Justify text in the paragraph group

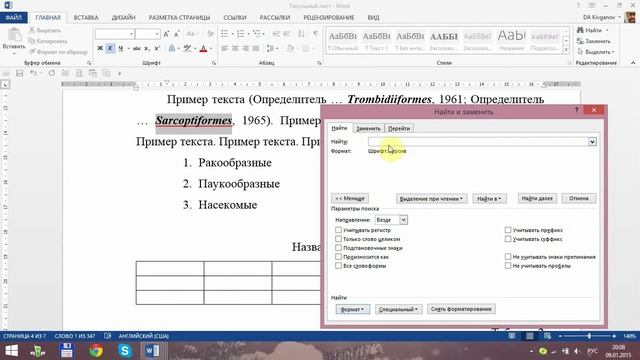tap(256, 48)
